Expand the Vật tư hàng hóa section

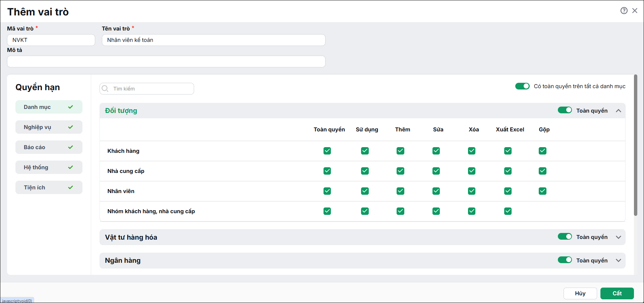pyautogui.click(x=619, y=237)
